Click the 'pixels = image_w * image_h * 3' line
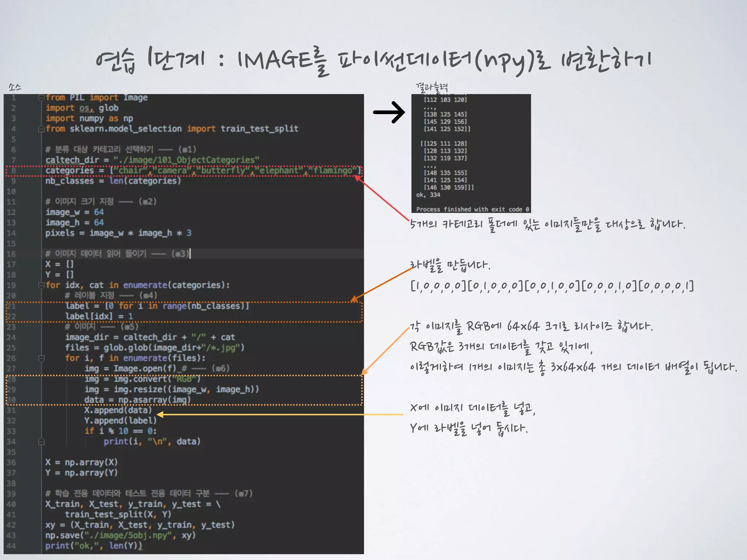 pos(119,233)
